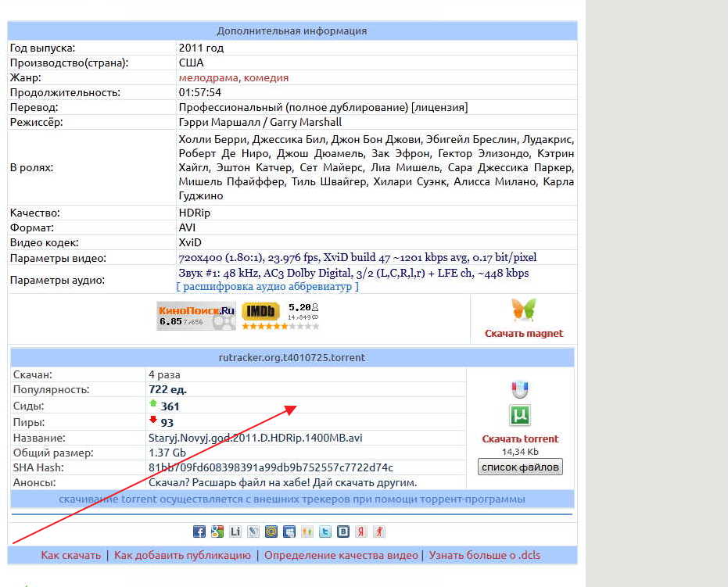This screenshot has width=728, height=587.
Task: Click the green uTorrent download icon
Action: (520, 415)
